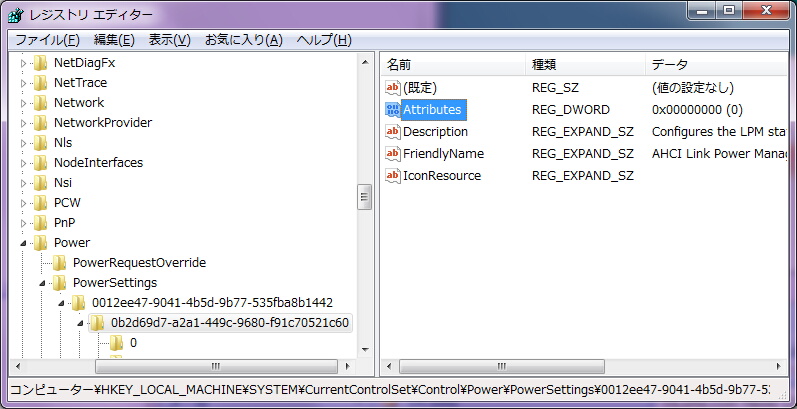Click the Description string value icon

tap(393, 132)
